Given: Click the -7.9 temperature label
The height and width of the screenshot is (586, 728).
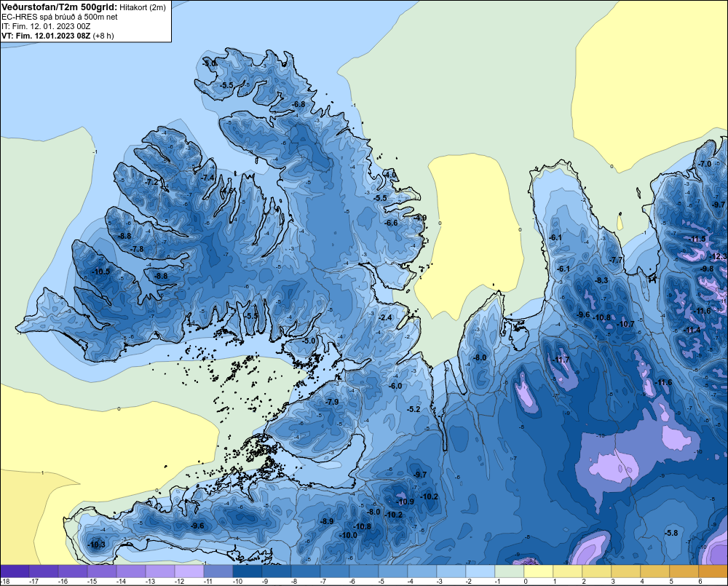Looking at the screenshot, I should pyautogui.click(x=331, y=402).
